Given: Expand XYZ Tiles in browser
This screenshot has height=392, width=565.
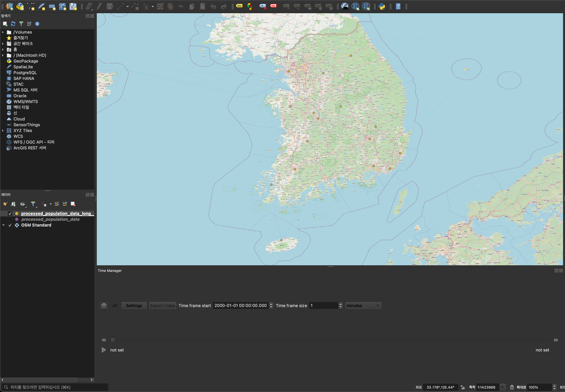Looking at the screenshot, I should (3, 130).
